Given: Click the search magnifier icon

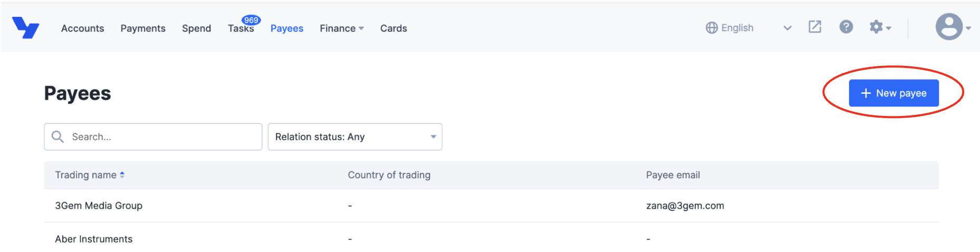Looking at the screenshot, I should click(57, 137).
